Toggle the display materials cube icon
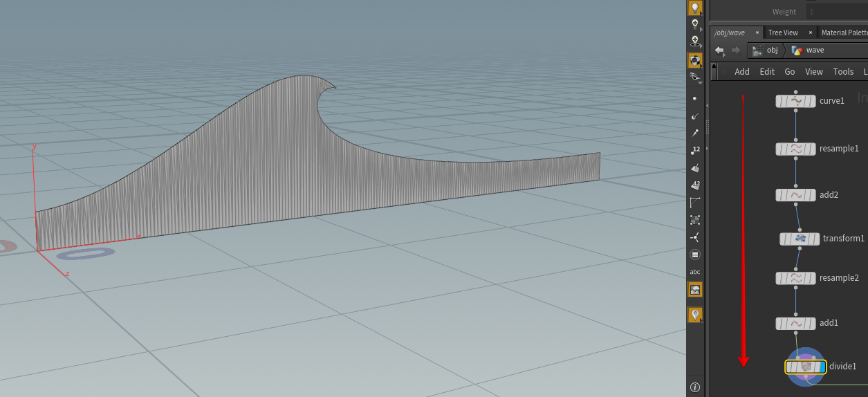Viewport: 868px width, 397px height. (x=695, y=60)
